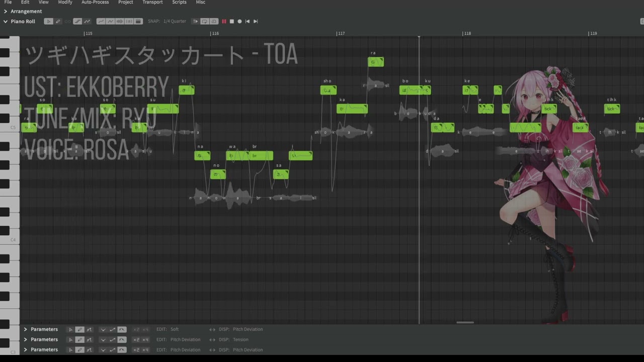Jump to end with the next button
Image resolution: width=644 pixels, height=362 pixels.
click(x=256, y=21)
